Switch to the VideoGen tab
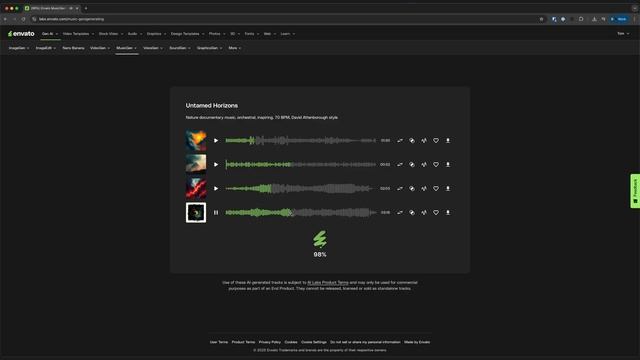This screenshot has height=360, width=640. [x=100, y=48]
